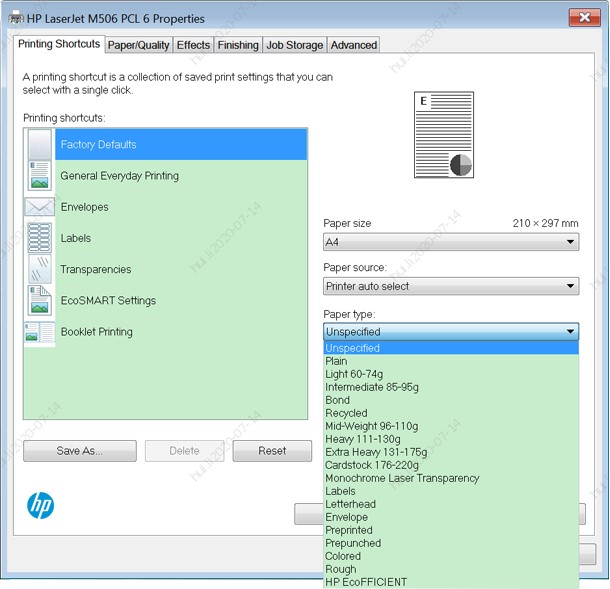
Task: Choose Labels in paper type list
Action: click(451, 491)
